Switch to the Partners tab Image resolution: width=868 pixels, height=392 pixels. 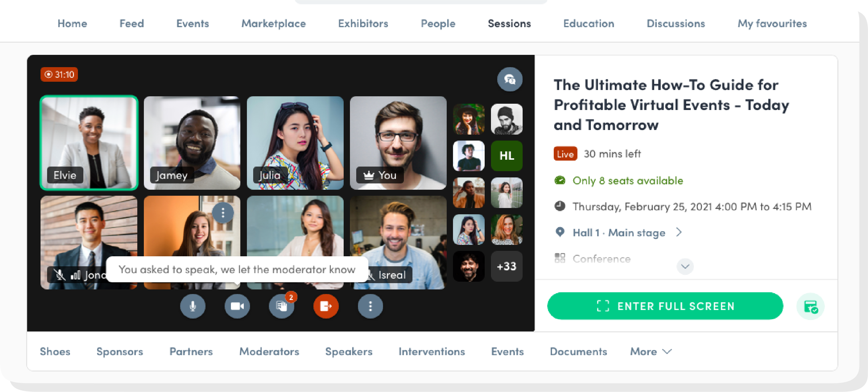pyautogui.click(x=191, y=351)
